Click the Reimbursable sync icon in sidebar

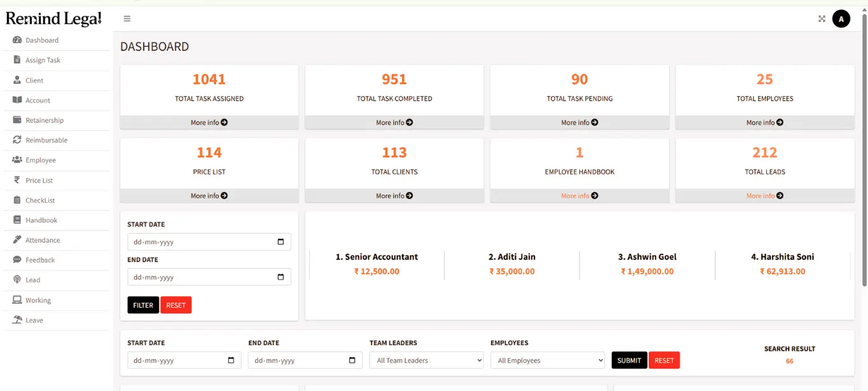[x=17, y=140]
